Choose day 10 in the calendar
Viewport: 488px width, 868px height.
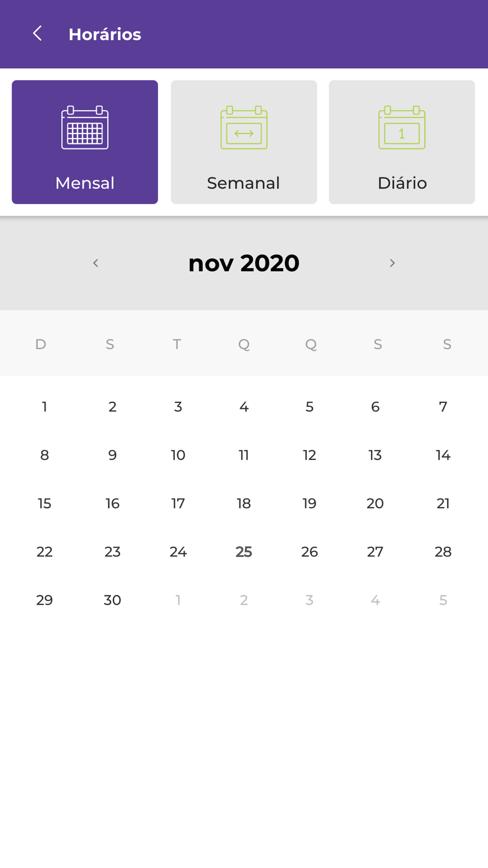point(178,455)
